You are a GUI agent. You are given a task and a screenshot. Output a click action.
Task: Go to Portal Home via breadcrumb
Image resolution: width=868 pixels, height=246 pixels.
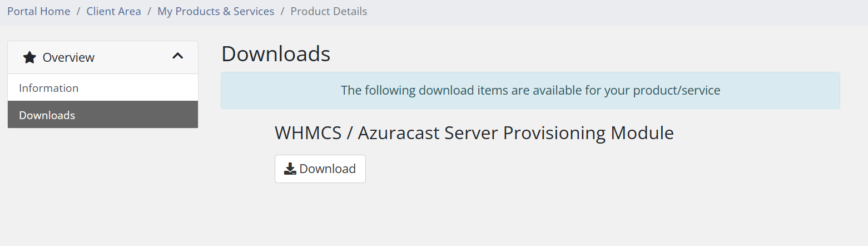click(x=39, y=11)
